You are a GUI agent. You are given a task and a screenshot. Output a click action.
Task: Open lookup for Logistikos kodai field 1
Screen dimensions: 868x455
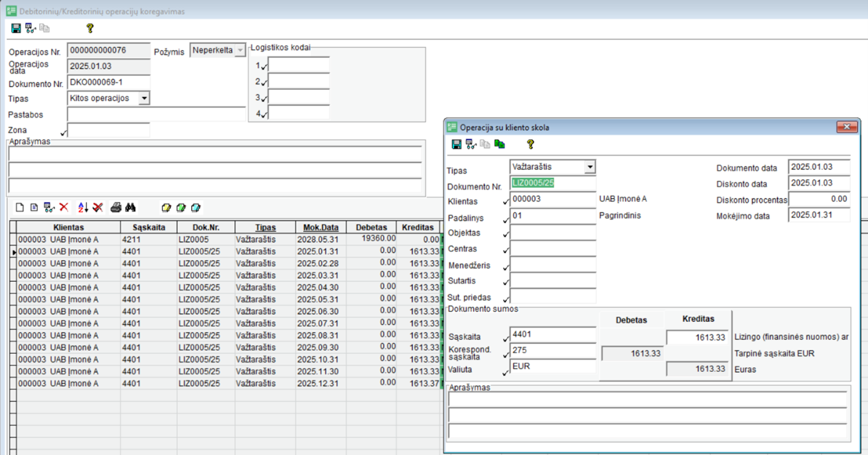pyautogui.click(x=264, y=66)
